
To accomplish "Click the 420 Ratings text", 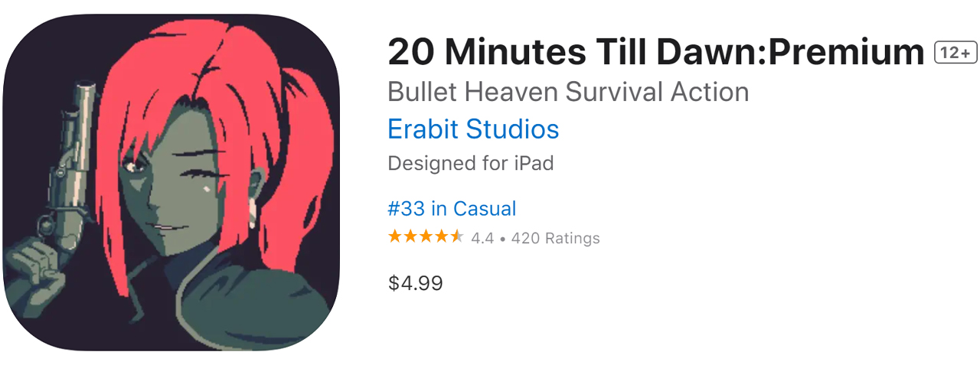I will tap(555, 238).
